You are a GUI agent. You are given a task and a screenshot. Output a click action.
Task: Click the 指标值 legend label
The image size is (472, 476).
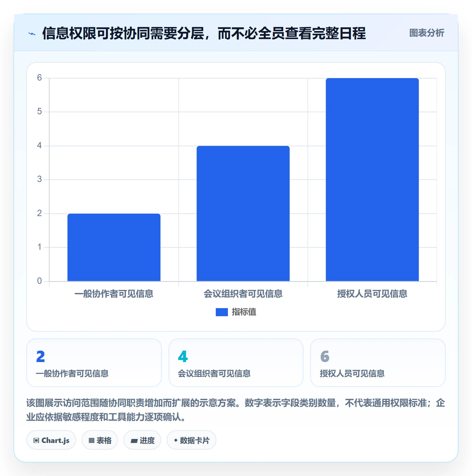(x=244, y=312)
